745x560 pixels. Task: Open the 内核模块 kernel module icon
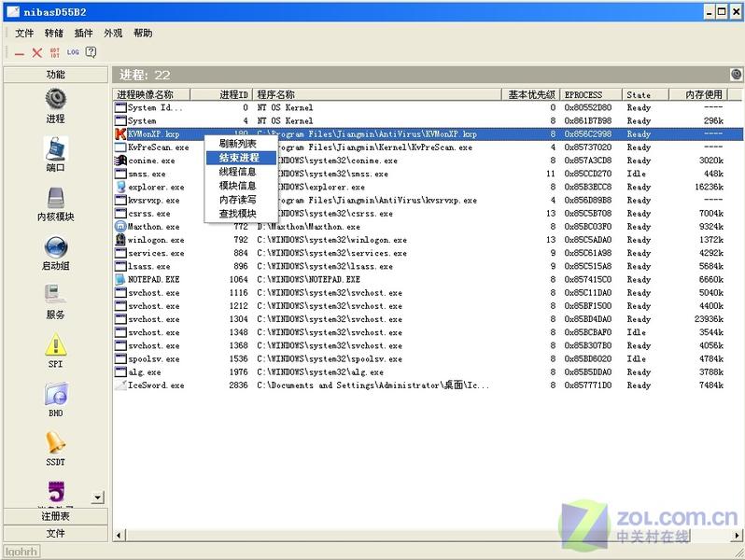coord(56,198)
